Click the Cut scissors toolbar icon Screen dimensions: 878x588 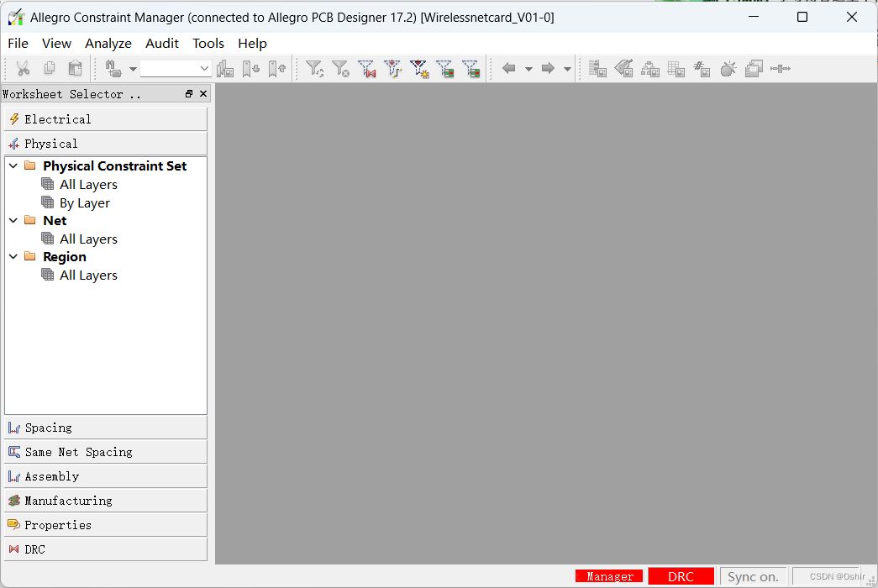[23, 69]
